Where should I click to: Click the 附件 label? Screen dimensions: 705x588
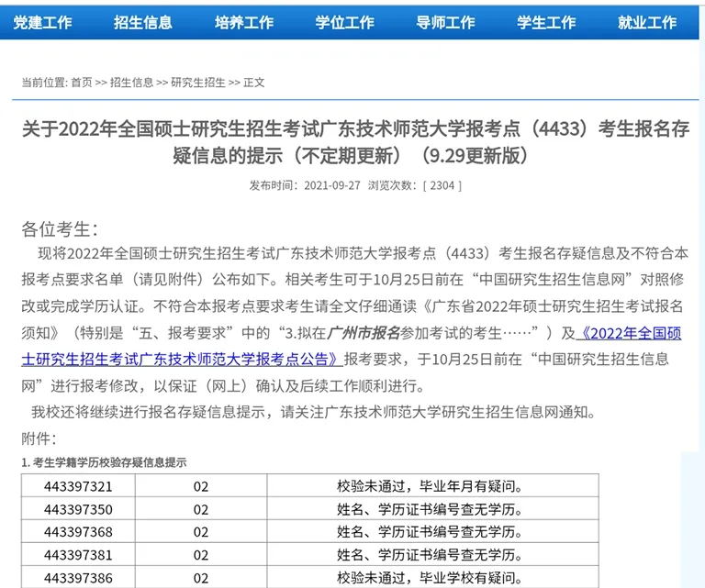point(39,438)
